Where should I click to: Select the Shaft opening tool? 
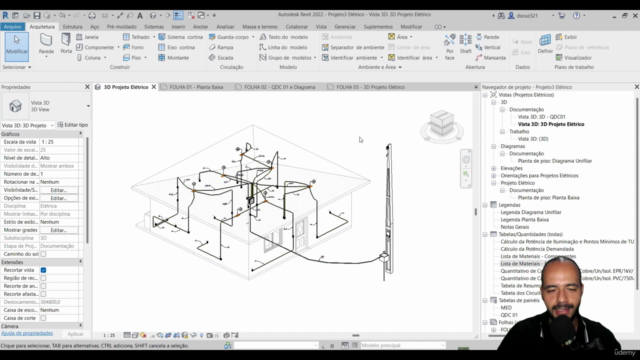click(x=465, y=44)
